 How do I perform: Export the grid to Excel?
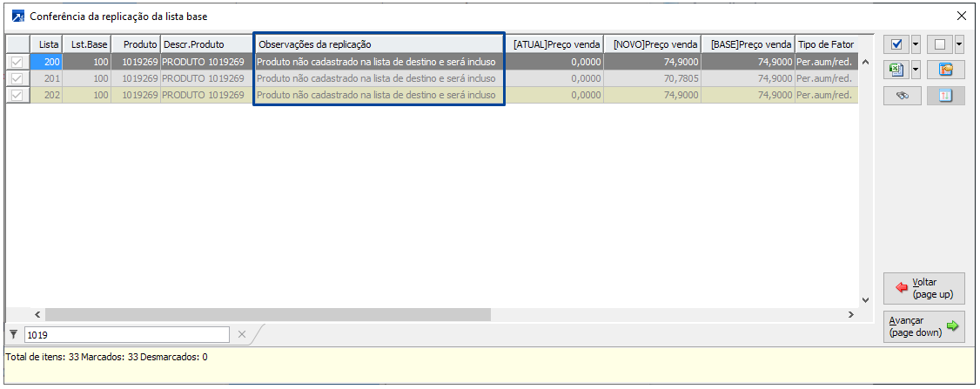(x=896, y=70)
